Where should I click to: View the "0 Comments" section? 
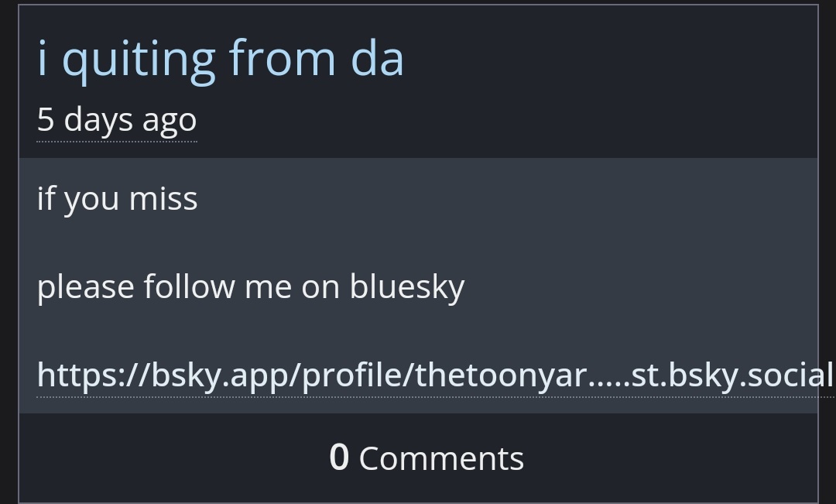click(x=427, y=458)
